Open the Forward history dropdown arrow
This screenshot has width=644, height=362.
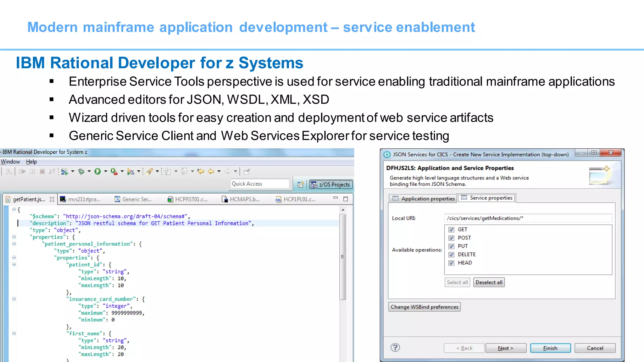(235, 172)
